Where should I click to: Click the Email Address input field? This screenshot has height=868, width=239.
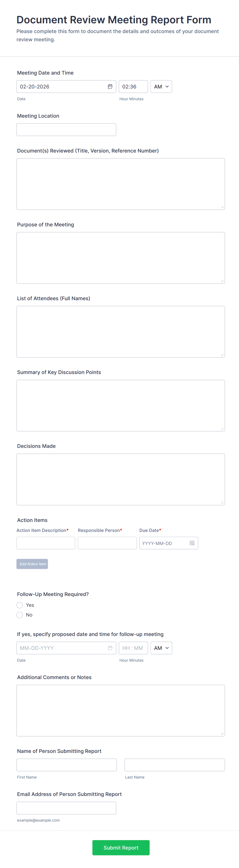coord(66,808)
